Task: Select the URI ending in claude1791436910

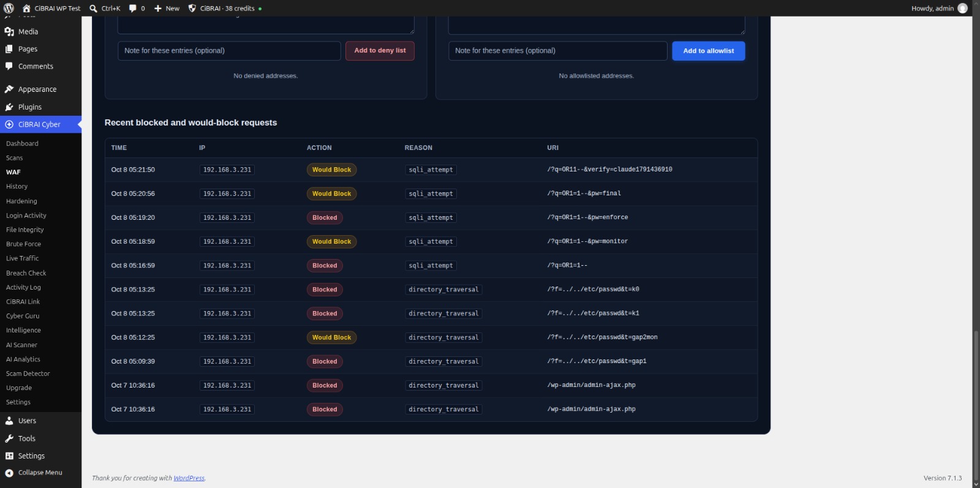Action: coord(609,170)
